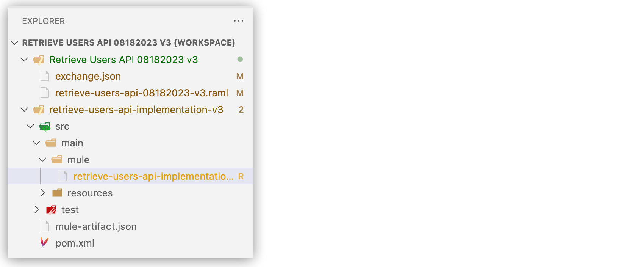Expand the resources folder
This screenshot has width=644, height=267.
[x=43, y=193]
